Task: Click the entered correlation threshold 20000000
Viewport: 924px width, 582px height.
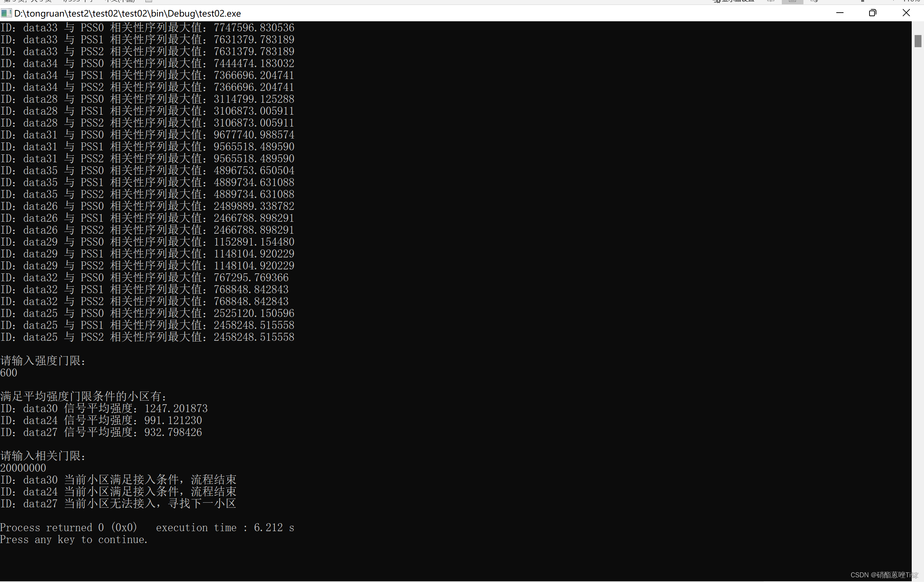Action: pyautogui.click(x=23, y=468)
